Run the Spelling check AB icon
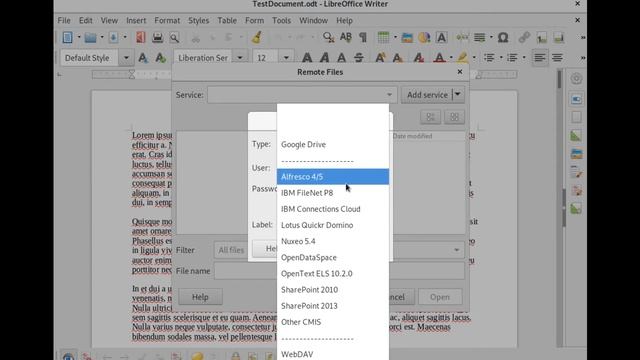Viewport: 640px width, 360px height. click(x=346, y=38)
